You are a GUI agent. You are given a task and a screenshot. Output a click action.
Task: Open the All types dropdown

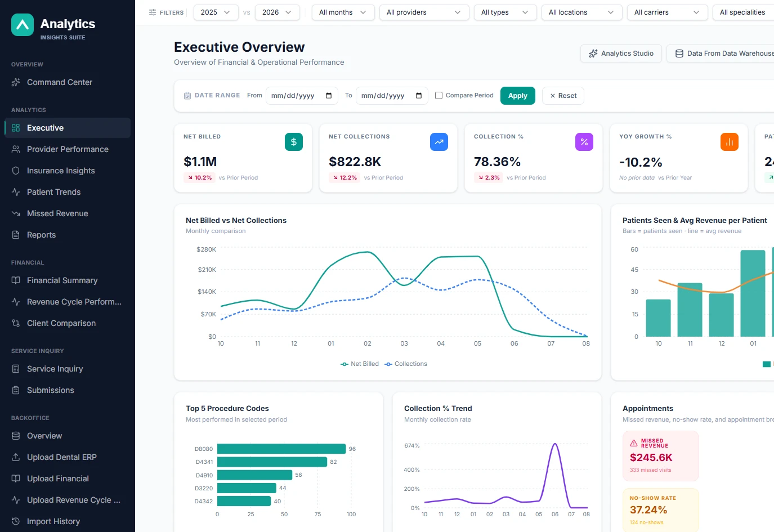coord(505,12)
